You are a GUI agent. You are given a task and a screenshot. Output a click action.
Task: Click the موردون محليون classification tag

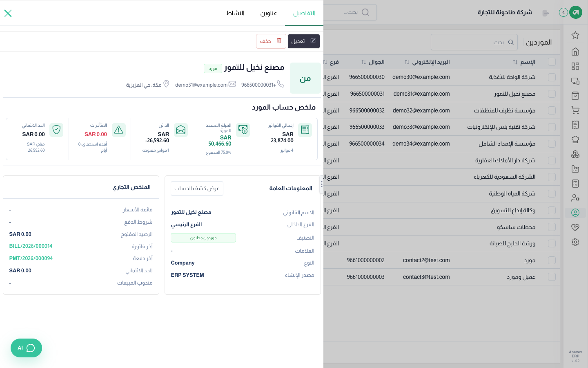coord(203,238)
